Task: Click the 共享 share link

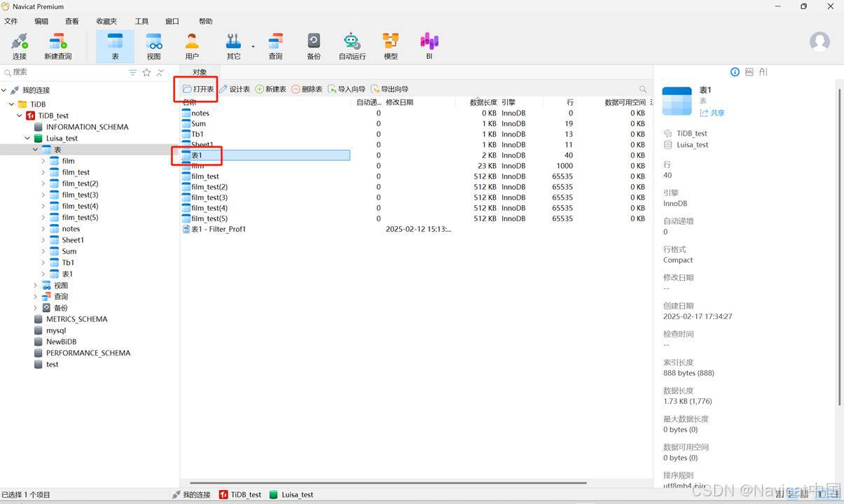Action: click(712, 113)
